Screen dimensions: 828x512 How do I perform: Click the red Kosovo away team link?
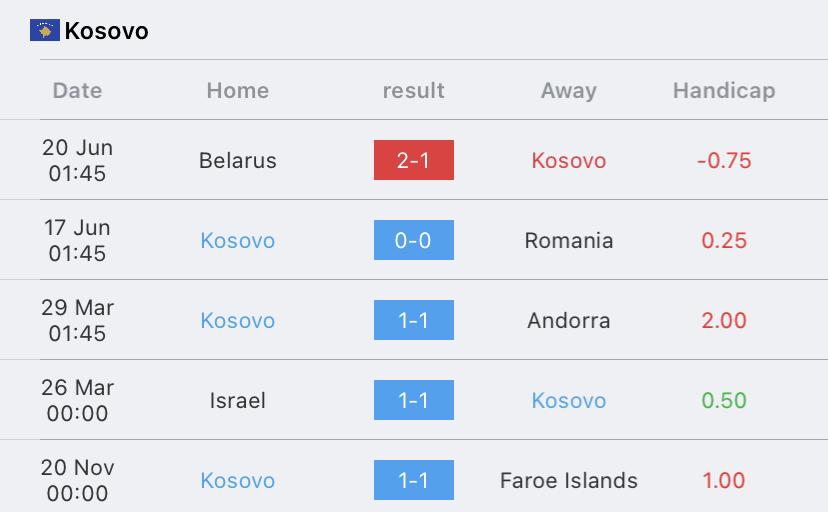coord(569,160)
